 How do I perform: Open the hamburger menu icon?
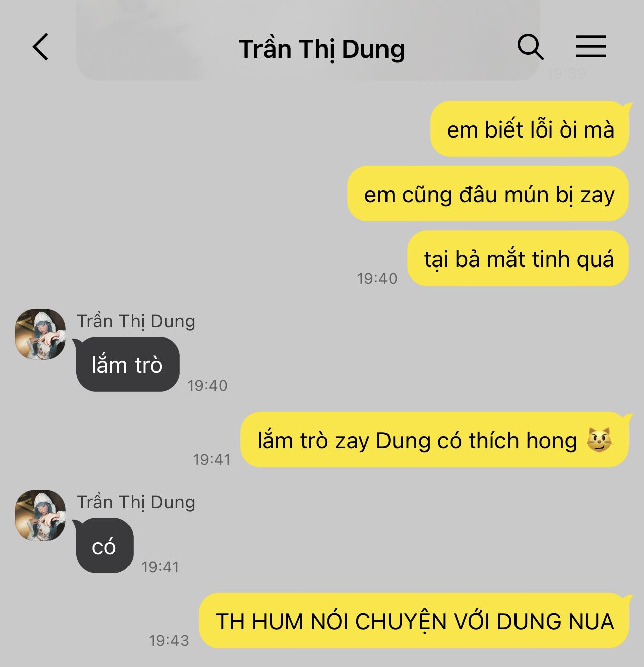591,46
